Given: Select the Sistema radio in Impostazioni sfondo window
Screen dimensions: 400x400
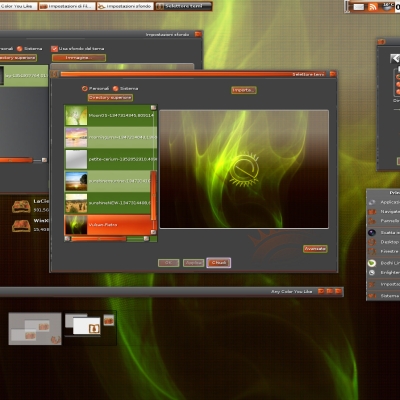Looking at the screenshot, I should coord(20,49).
